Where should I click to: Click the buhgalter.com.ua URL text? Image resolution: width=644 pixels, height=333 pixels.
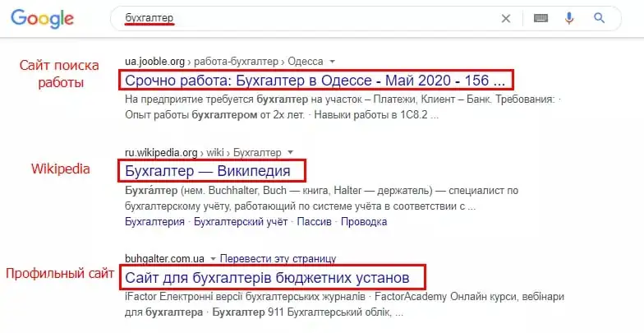pyautogui.click(x=164, y=259)
